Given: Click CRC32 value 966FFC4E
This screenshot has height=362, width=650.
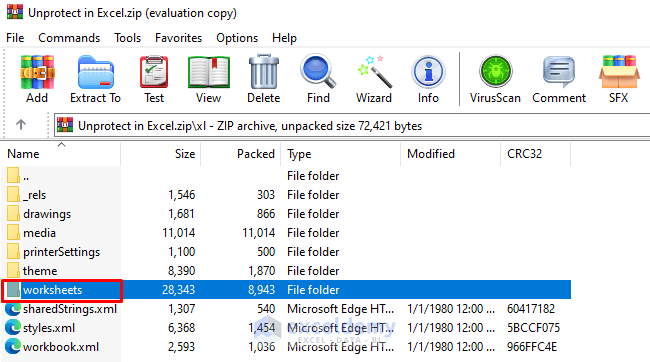Looking at the screenshot, I should (x=531, y=347).
